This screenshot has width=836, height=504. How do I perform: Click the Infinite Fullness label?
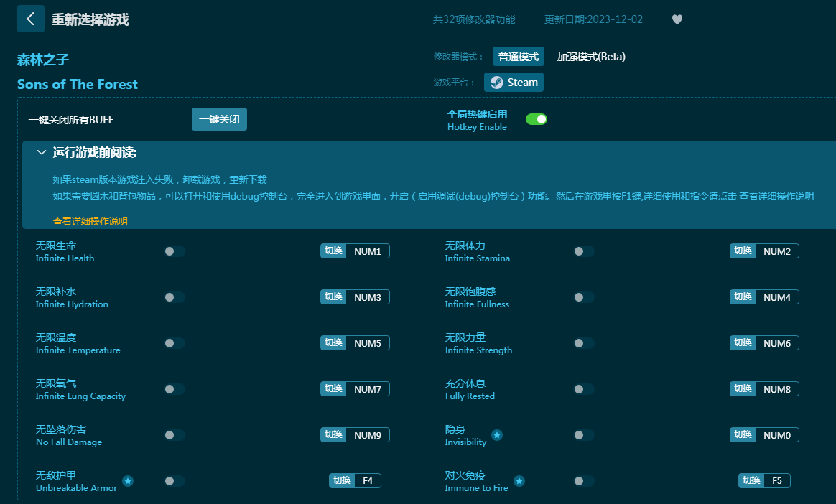pyautogui.click(x=477, y=304)
